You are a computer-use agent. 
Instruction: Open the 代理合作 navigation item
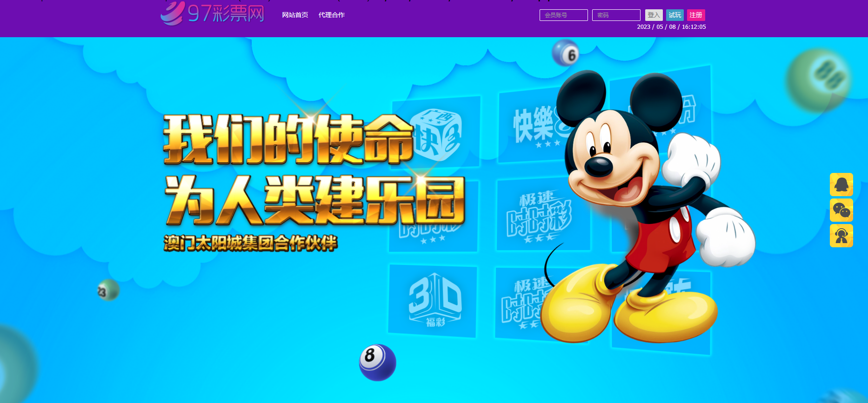point(332,15)
